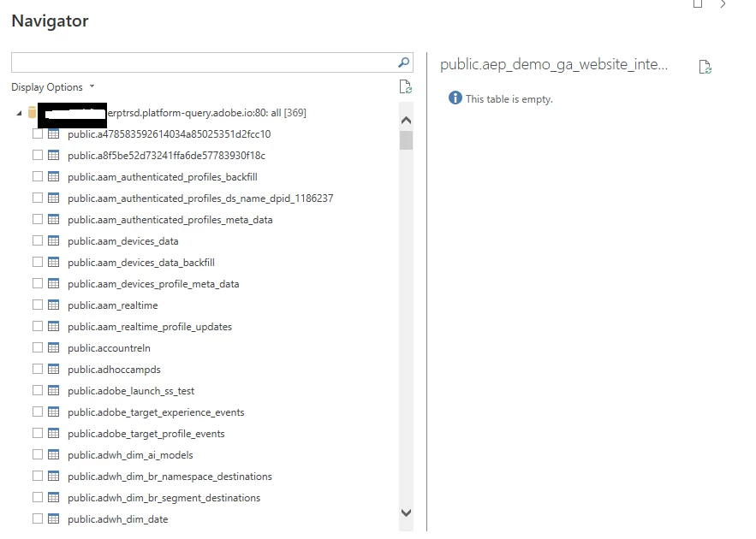Image resolution: width=756 pixels, height=539 pixels.
Task: Enable checkbox for public.aam_authenticated_profiles_meta_data
Action: [x=38, y=219]
